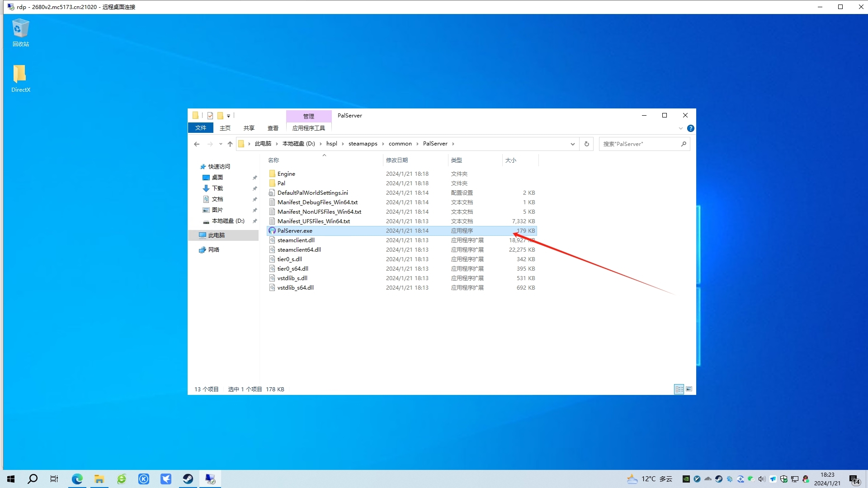Select the DirectX folder on desktop

tap(20, 78)
